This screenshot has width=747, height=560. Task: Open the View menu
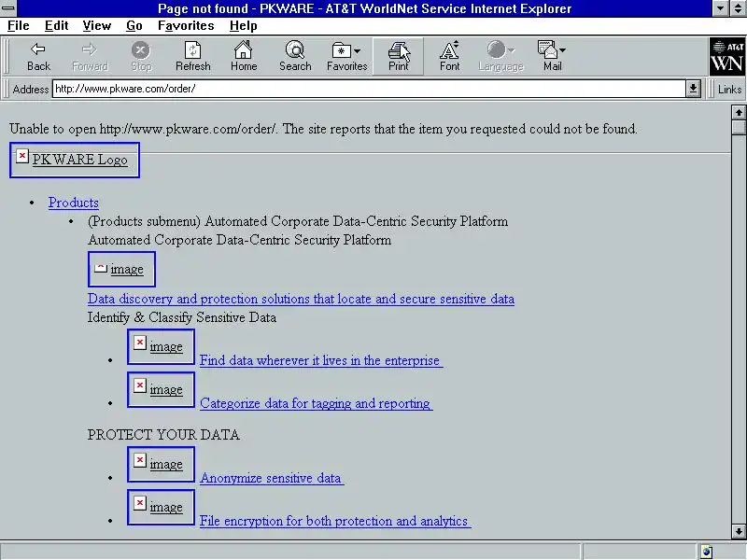coord(97,26)
